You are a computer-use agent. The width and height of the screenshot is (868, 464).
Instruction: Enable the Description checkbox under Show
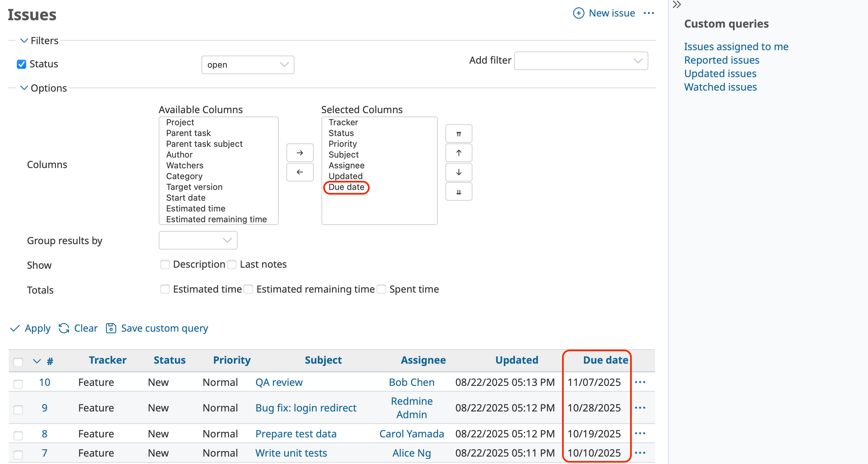[x=165, y=265]
